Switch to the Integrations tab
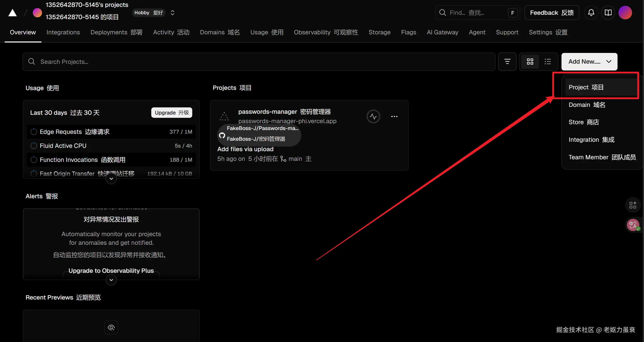This screenshot has height=342, width=644. (63, 32)
